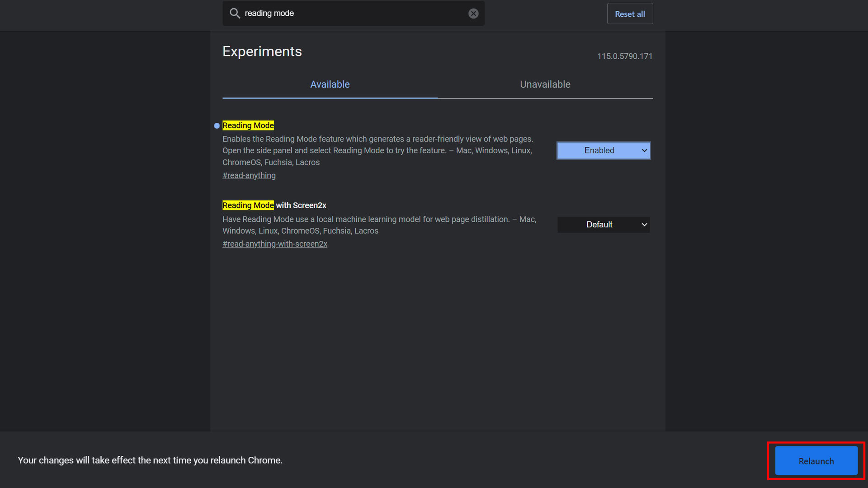Click the chevron arrow on Enabled dropdown
Image resolution: width=868 pixels, height=488 pixels.
644,150
